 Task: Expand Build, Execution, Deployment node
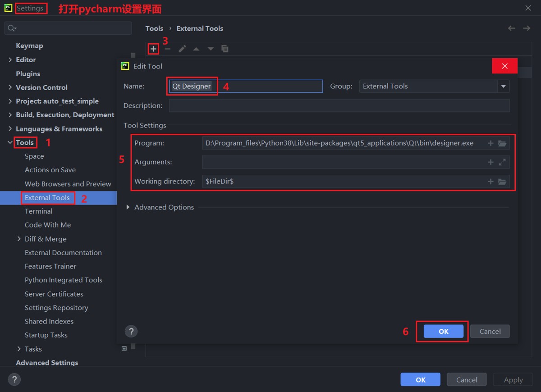[10, 115]
